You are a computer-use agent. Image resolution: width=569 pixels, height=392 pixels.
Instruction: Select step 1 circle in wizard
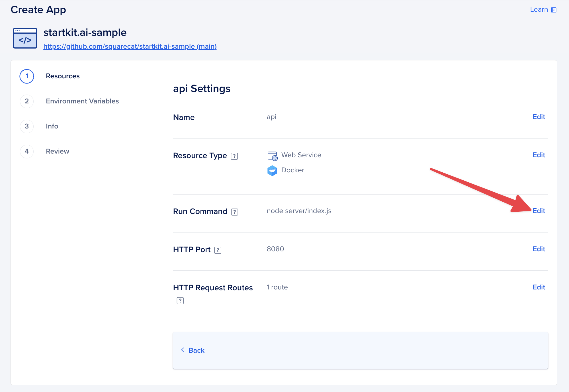(x=27, y=76)
